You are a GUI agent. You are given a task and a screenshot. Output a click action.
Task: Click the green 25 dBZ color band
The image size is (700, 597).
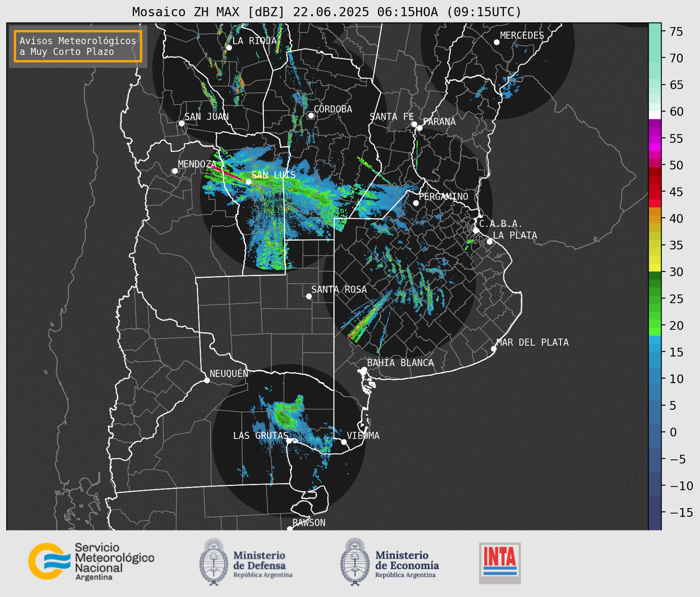(x=655, y=299)
